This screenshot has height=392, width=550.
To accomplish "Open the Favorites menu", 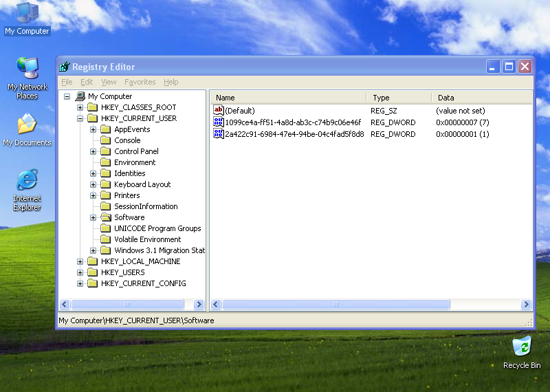I will coord(140,82).
